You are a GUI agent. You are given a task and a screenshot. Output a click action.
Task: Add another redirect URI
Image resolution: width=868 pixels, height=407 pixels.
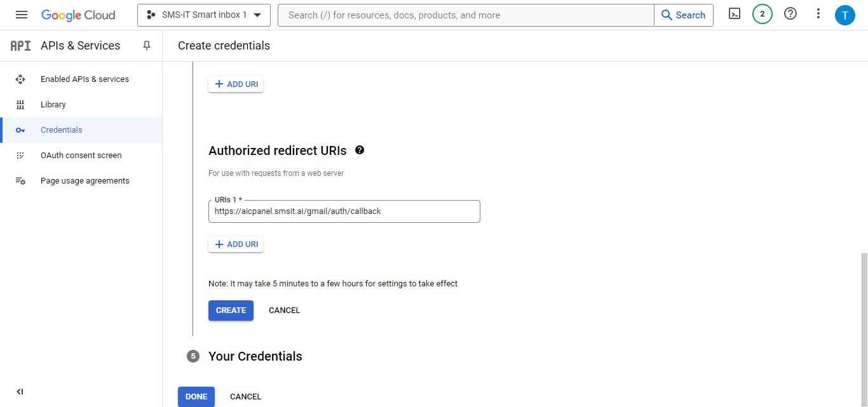tap(236, 244)
